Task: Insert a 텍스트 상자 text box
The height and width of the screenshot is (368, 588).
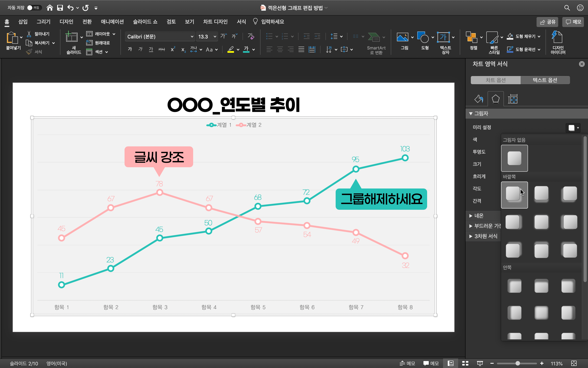Action: (443, 37)
